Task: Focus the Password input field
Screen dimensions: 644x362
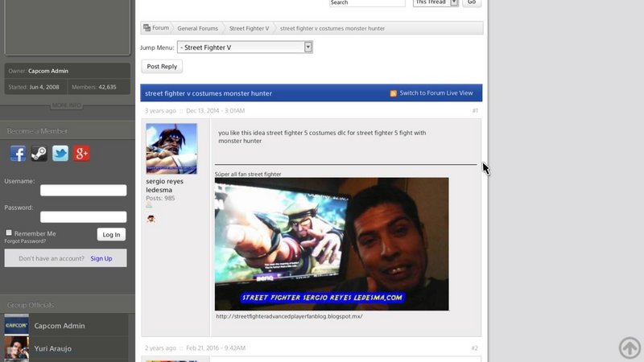Action: coord(84,216)
